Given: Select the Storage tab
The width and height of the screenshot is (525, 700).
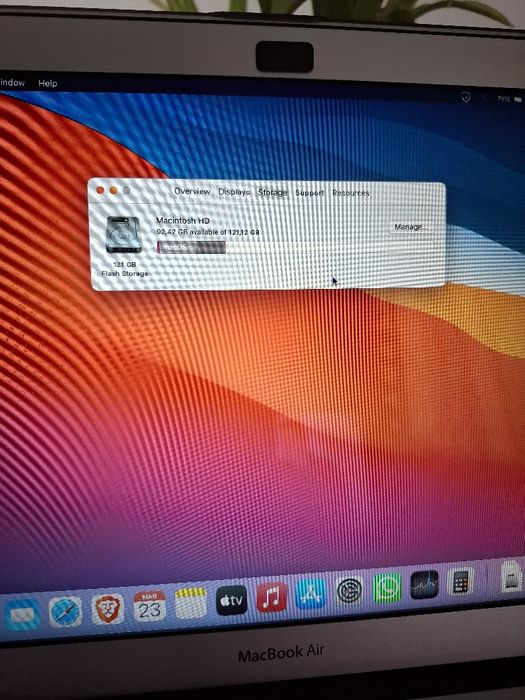Looking at the screenshot, I should tap(272, 192).
